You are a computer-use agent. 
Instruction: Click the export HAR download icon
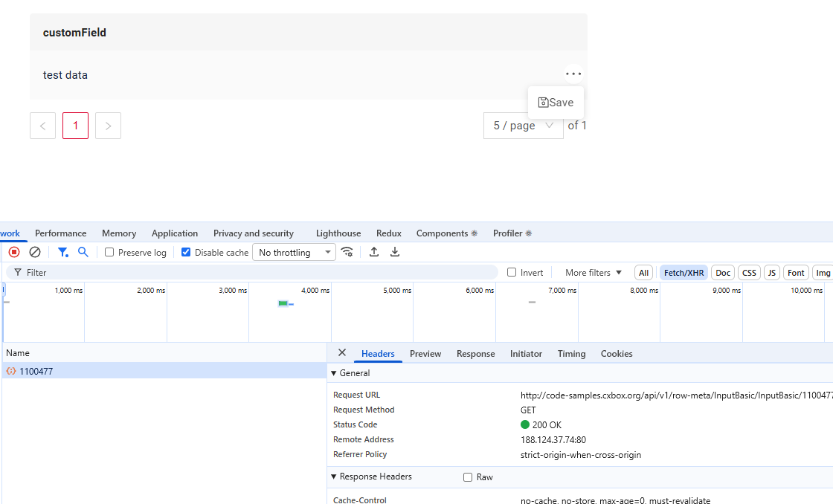tap(395, 252)
